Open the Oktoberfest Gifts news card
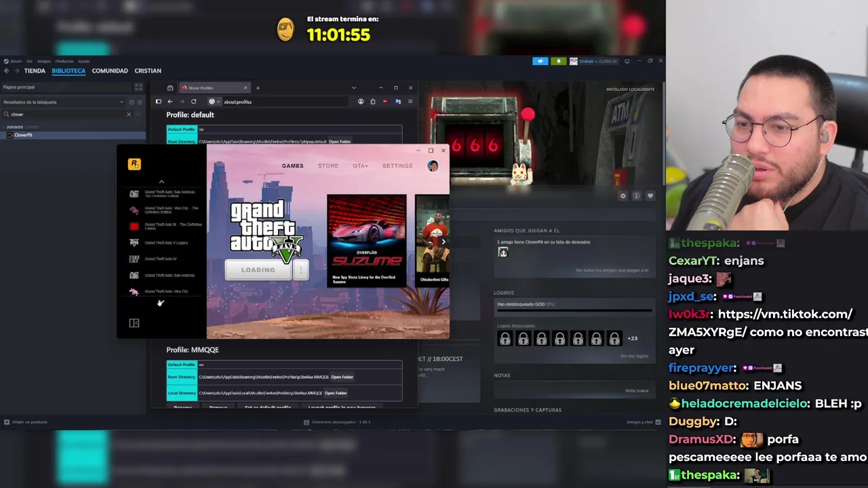Image resolution: width=868 pixels, height=488 pixels. pyautogui.click(x=432, y=241)
